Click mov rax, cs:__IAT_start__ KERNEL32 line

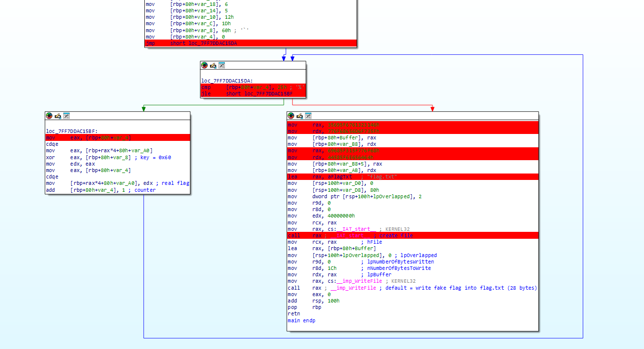[x=348, y=229]
